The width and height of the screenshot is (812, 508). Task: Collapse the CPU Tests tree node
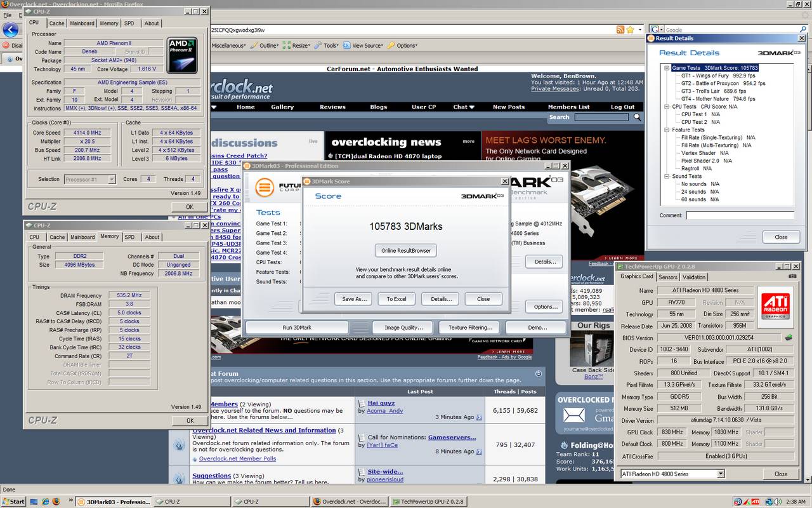point(667,107)
